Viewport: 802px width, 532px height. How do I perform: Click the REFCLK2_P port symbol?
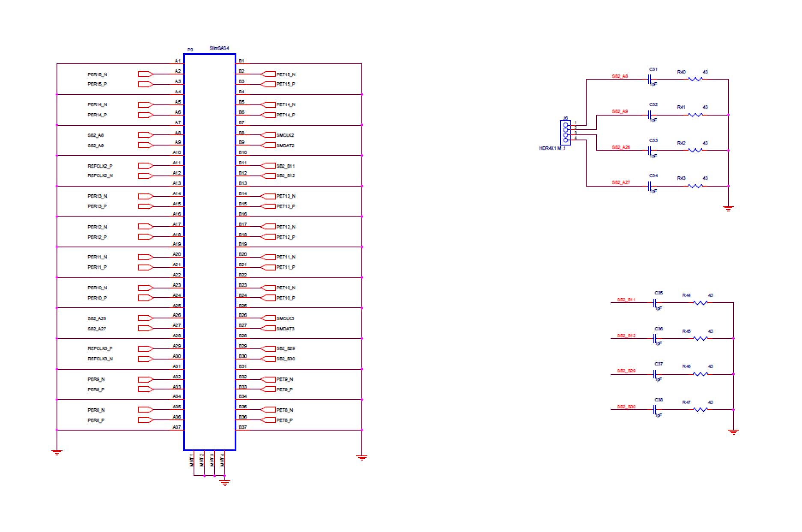[x=146, y=166]
